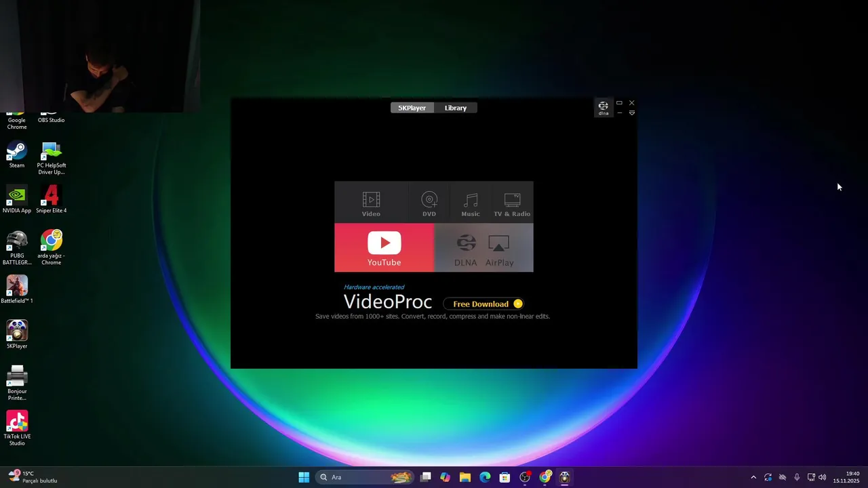Open Microsoft Store from the taskbar

pyautogui.click(x=505, y=477)
